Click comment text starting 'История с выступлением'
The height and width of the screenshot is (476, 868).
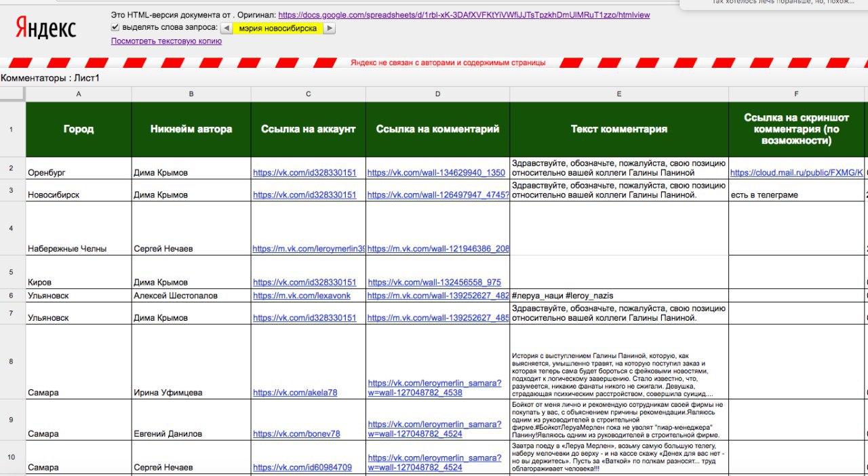coord(614,374)
